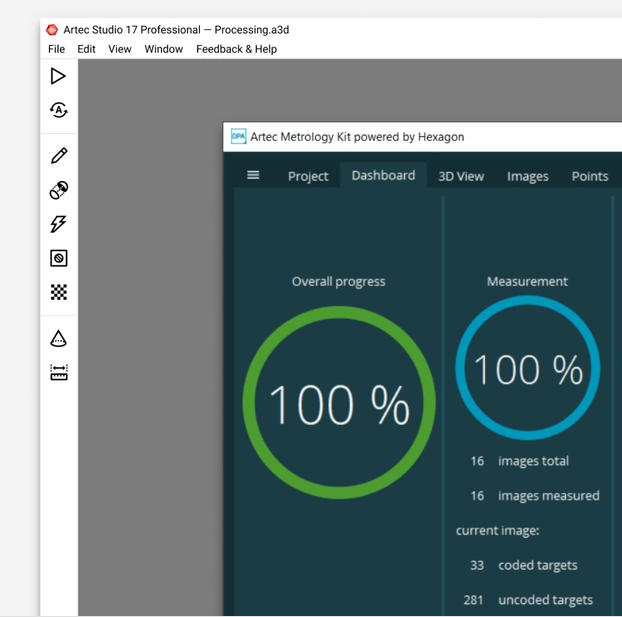Switch to the Project tab
This screenshot has width=622, height=617.
pyautogui.click(x=308, y=176)
